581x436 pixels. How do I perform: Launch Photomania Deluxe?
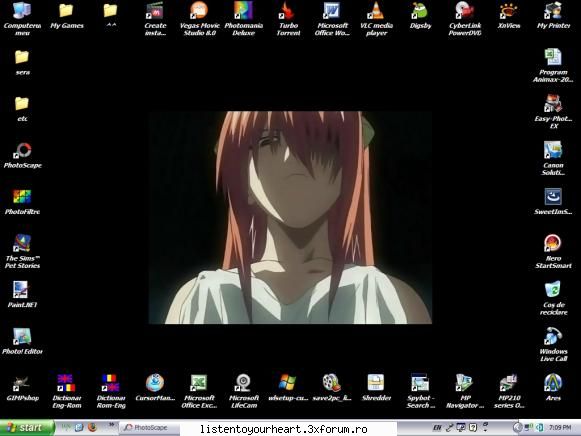[243, 19]
